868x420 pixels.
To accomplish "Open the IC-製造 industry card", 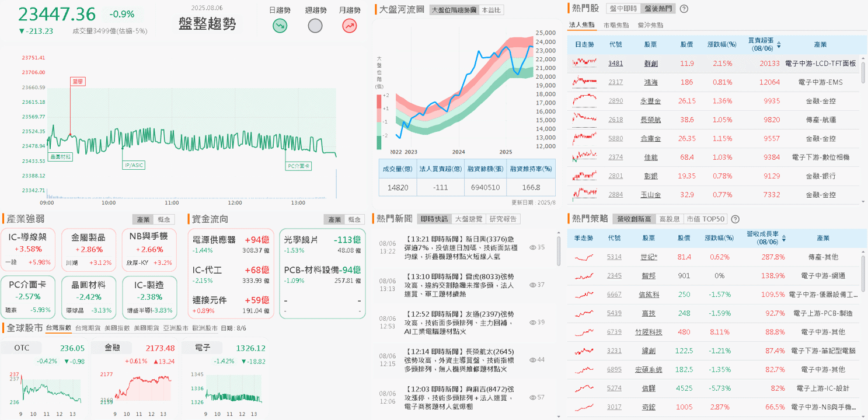I will (x=149, y=296).
